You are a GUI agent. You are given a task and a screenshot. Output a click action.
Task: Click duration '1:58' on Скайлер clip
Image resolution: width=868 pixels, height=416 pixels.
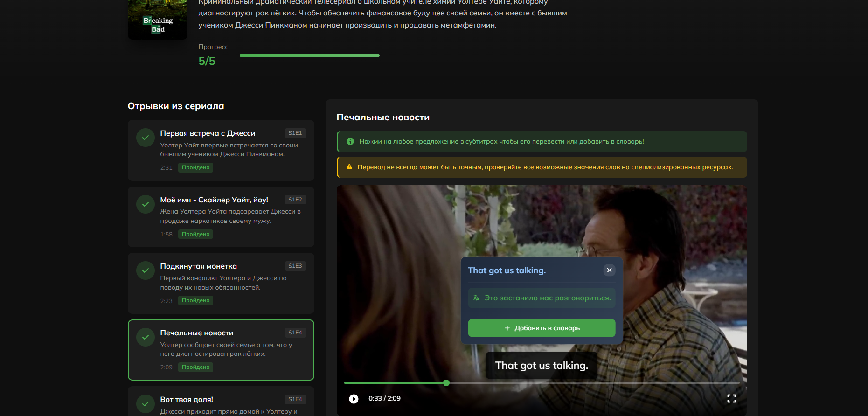[x=167, y=234]
